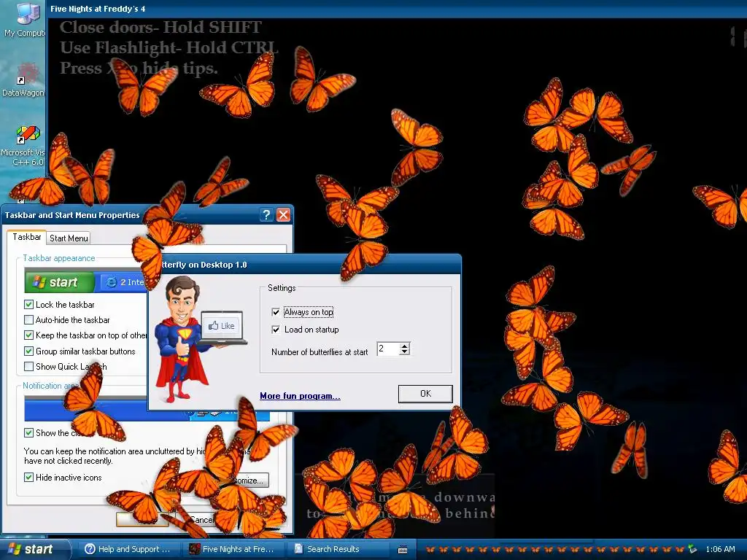Open the More fun program link
Screen dimensions: 747x560
click(300, 396)
